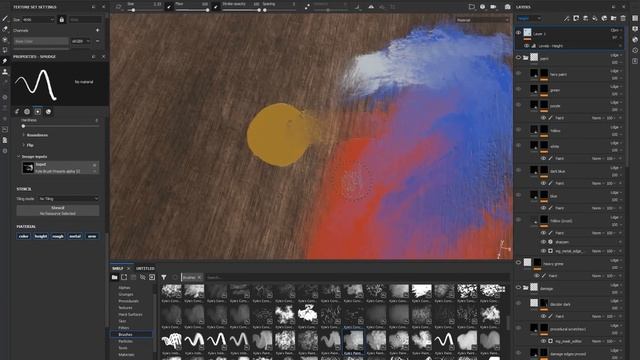Open the material properties tab icon

point(48,111)
